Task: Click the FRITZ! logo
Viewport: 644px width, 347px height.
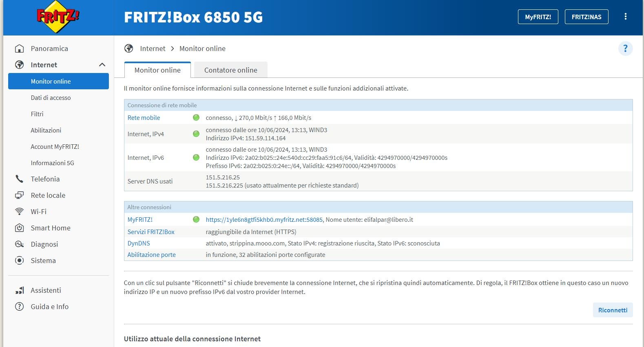Action: tap(58, 17)
